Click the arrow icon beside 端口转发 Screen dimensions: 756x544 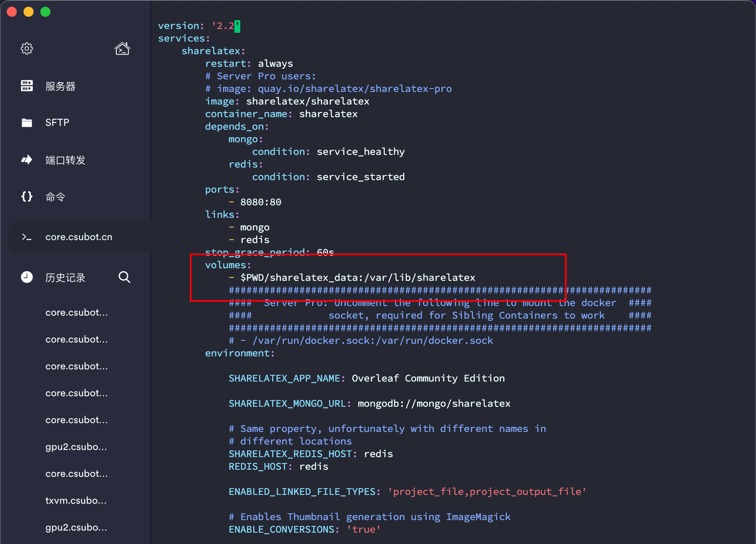26,160
